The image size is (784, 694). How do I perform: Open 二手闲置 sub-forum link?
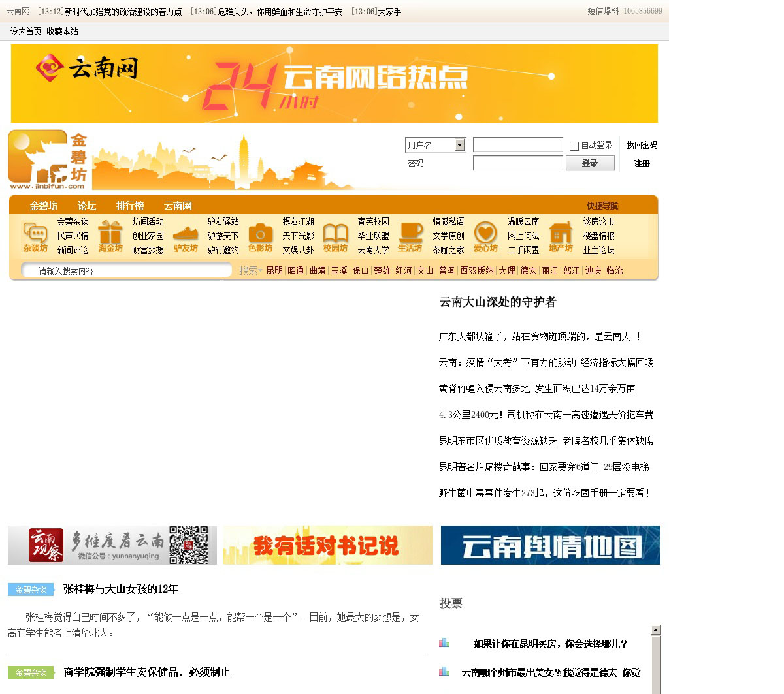coord(523,250)
